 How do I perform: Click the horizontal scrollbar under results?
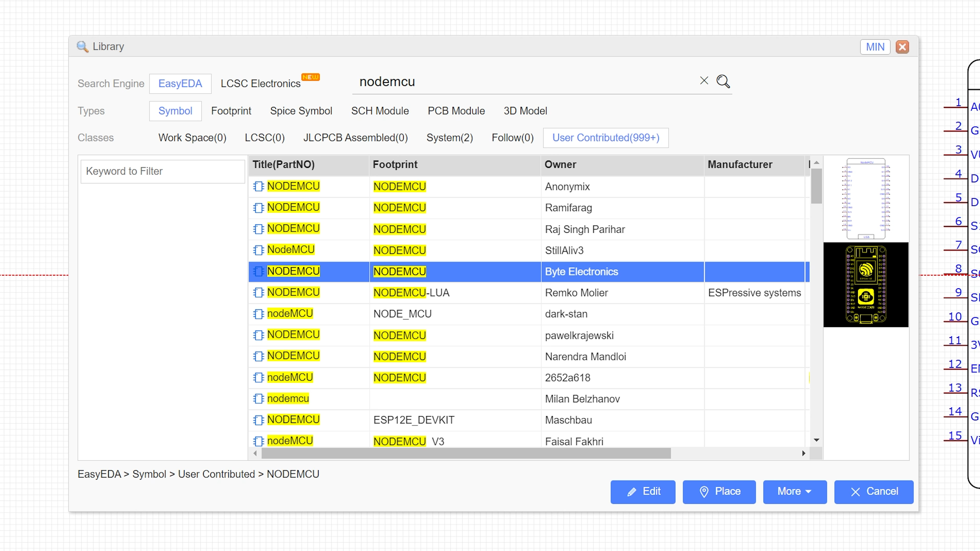click(466, 453)
